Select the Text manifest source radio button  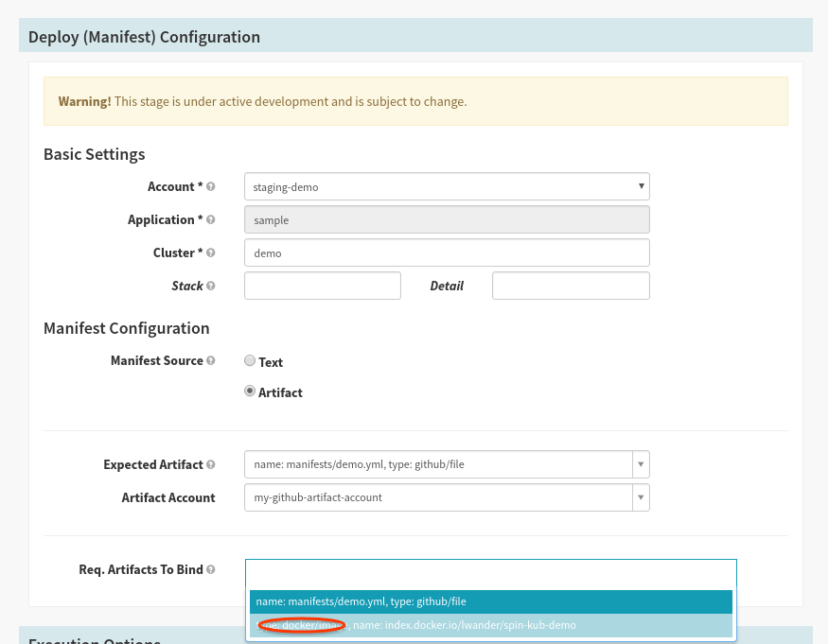250,360
